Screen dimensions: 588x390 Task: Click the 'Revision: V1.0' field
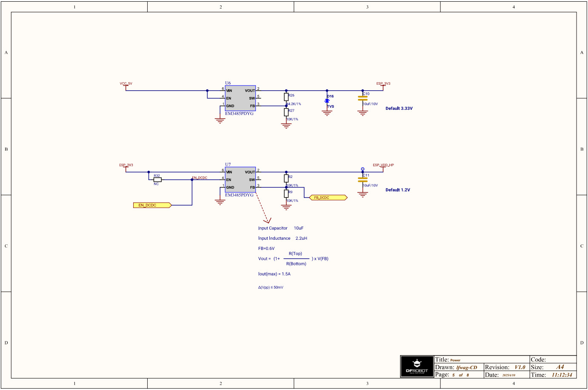click(507, 367)
